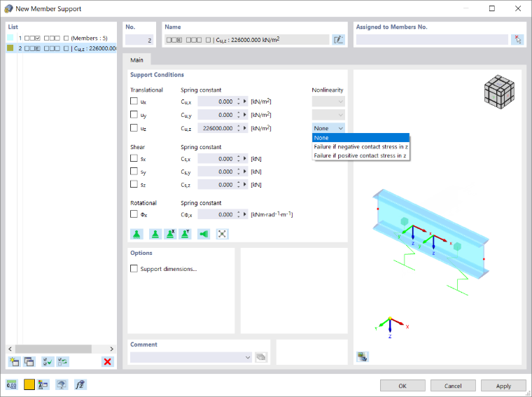Image resolution: width=532 pixels, height=397 pixels.
Task: Click the new member support icon in list toolbar
Action: 14,361
